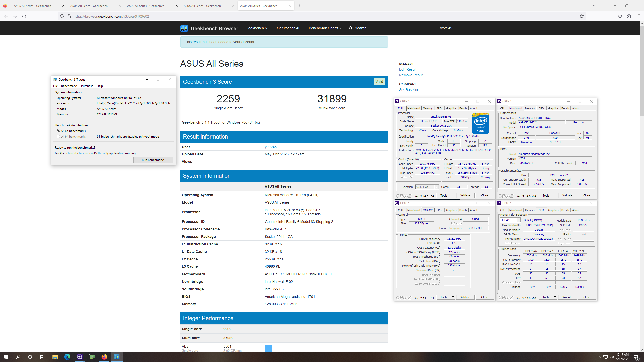Image resolution: width=644 pixels, height=362 pixels.
Task: Switch to Bench tab in CPU-Z CPU window
Action: 463,108
